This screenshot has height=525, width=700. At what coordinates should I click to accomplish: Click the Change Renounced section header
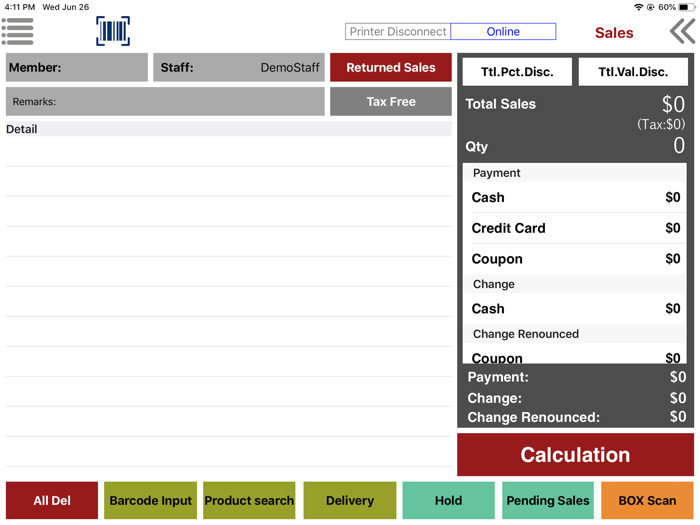pyautogui.click(x=575, y=334)
